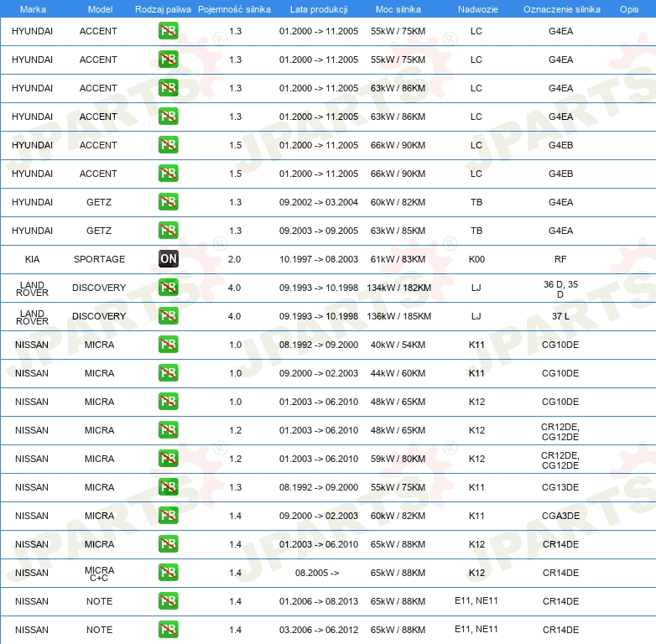Select the open-ended date 08.2005 ->

317,573
